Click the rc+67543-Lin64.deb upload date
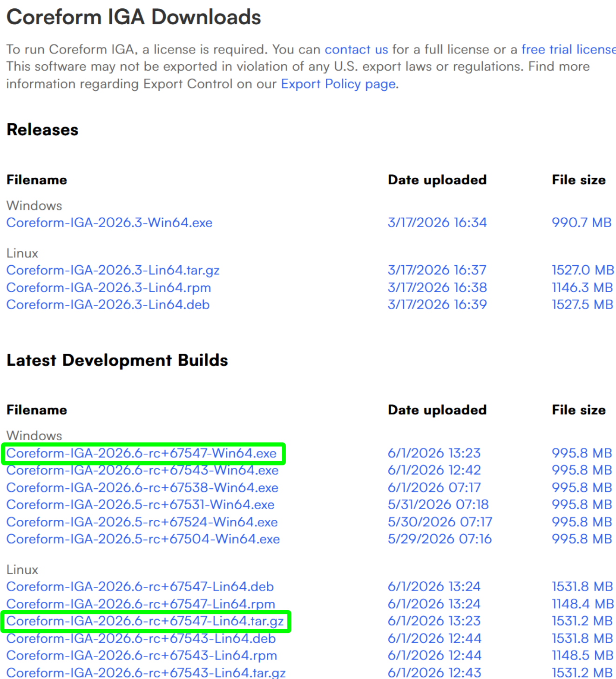This screenshot has width=616, height=679. click(x=434, y=639)
